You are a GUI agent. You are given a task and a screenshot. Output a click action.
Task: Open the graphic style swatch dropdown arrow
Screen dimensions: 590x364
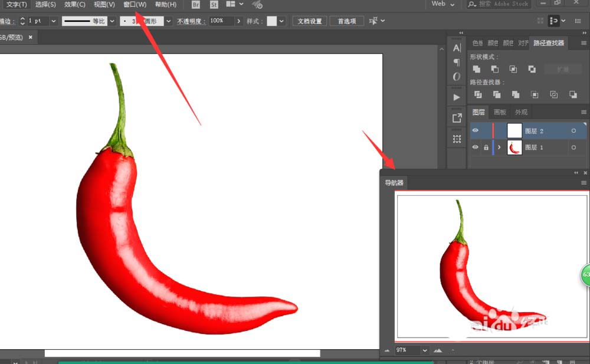(281, 21)
